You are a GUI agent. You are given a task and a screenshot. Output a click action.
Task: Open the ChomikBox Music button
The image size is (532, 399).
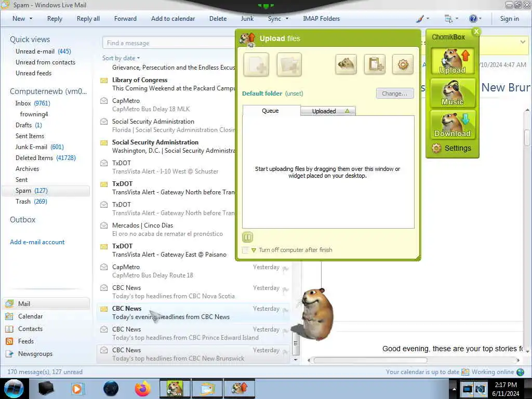453,93
